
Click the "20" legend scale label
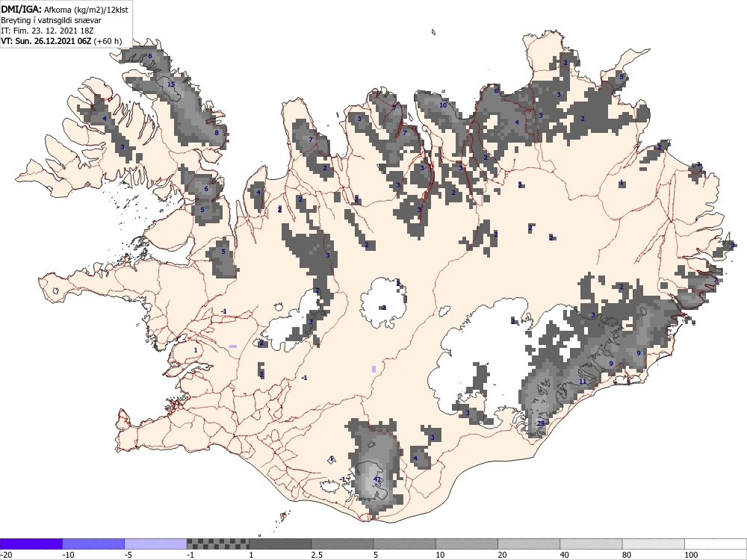tap(503, 556)
